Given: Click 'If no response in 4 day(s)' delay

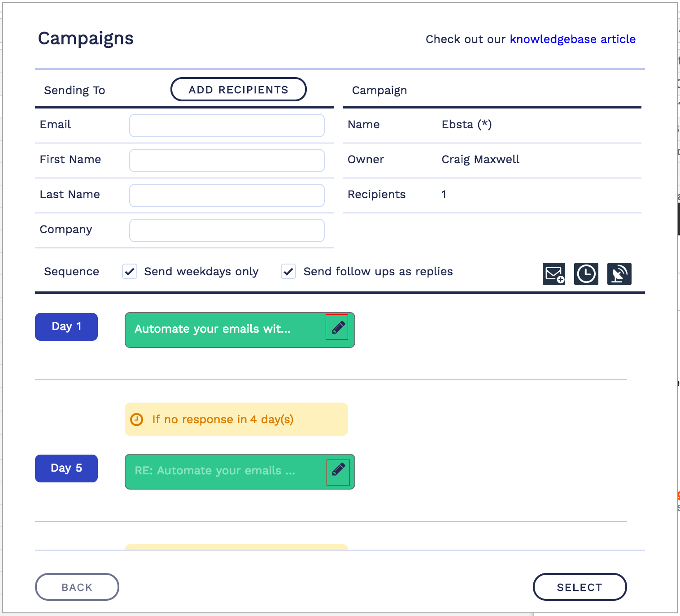Looking at the screenshot, I should pos(236,420).
